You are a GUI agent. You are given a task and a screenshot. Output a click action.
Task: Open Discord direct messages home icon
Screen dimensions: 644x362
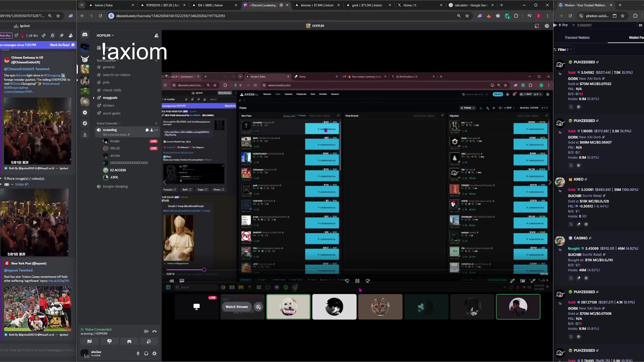click(x=85, y=35)
